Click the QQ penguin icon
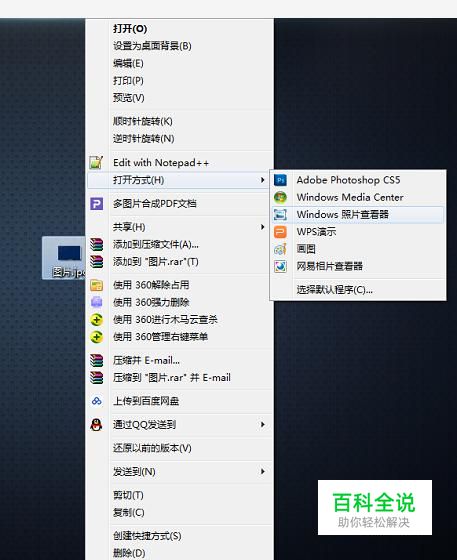Screen dimensions: 457x560 [96, 425]
